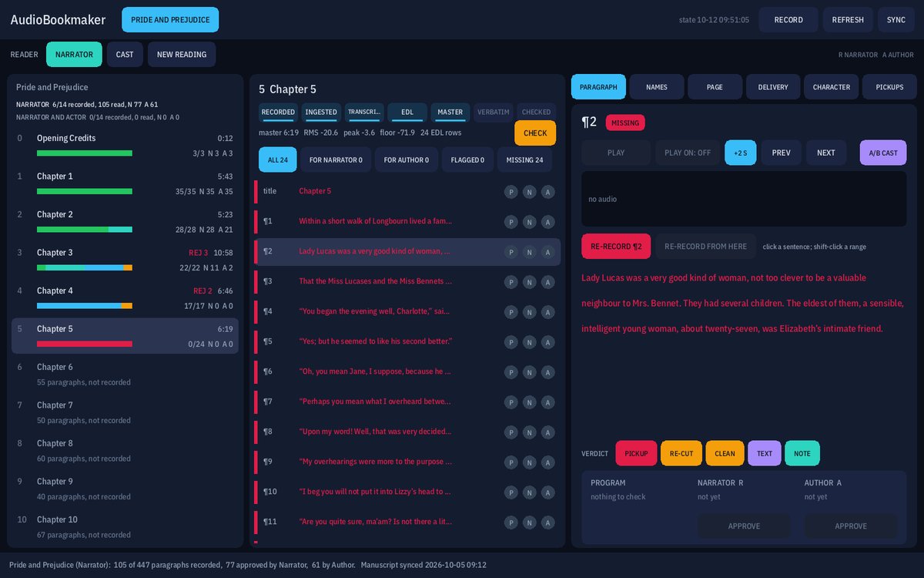The width and height of the screenshot is (924, 578).
Task: Apply the Re-cut verdict
Action: click(681, 453)
